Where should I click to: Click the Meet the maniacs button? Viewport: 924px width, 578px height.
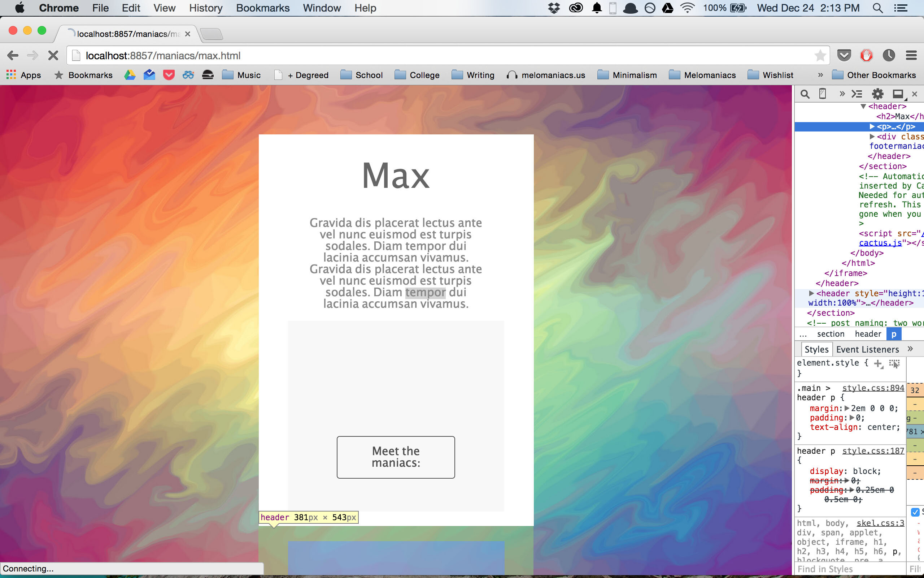(396, 457)
